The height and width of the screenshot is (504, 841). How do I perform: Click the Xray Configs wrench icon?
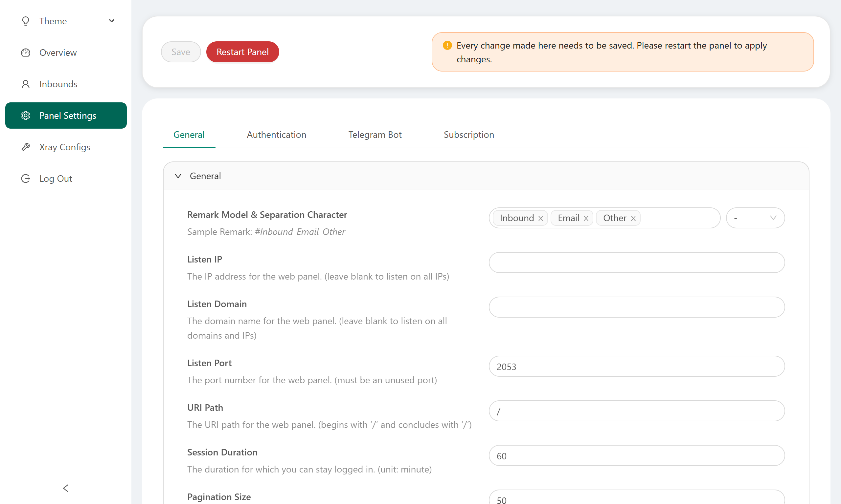pos(26,147)
